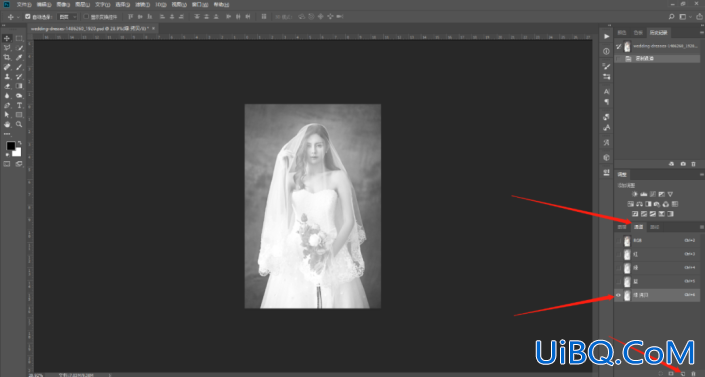Switch to the Layers tab

pos(622,227)
